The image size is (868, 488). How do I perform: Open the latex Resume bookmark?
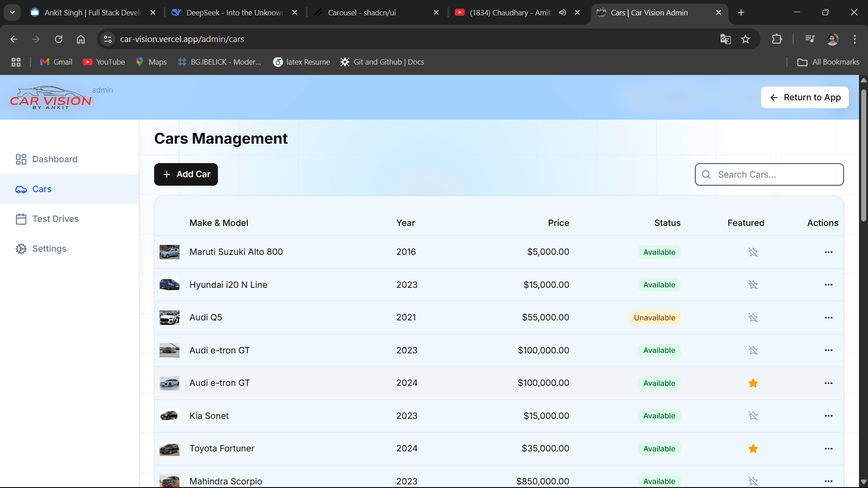302,62
